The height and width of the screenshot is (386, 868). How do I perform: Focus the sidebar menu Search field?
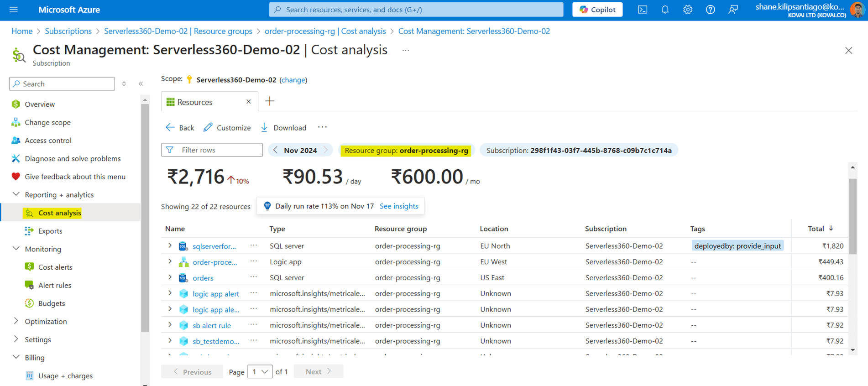pyautogui.click(x=62, y=84)
